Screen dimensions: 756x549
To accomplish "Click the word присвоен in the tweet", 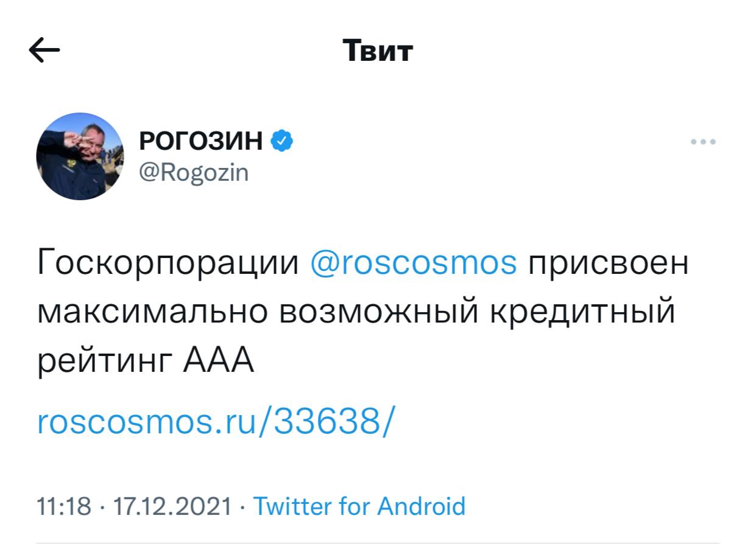I will [x=607, y=264].
